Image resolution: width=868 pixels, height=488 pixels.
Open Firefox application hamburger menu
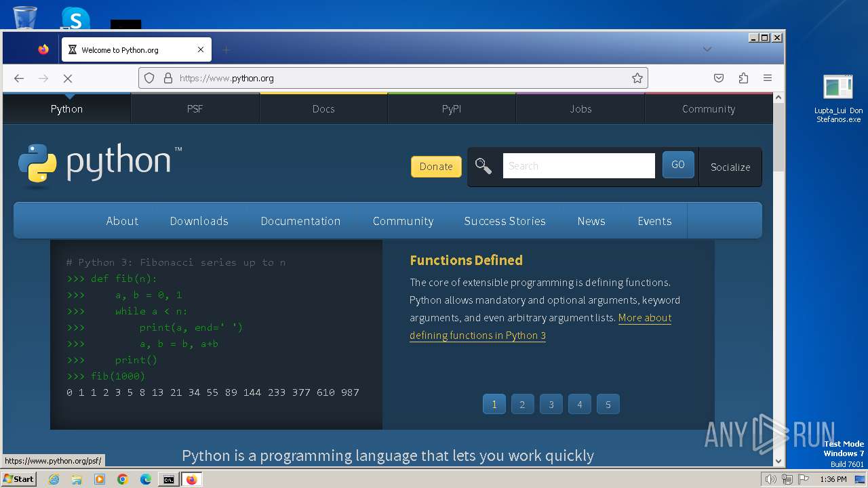tap(768, 78)
